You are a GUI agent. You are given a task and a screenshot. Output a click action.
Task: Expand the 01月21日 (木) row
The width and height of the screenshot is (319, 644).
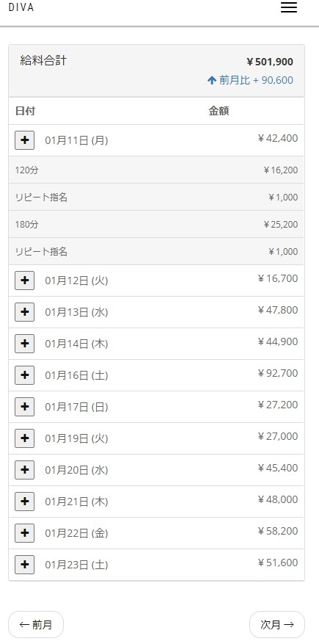click(x=25, y=502)
